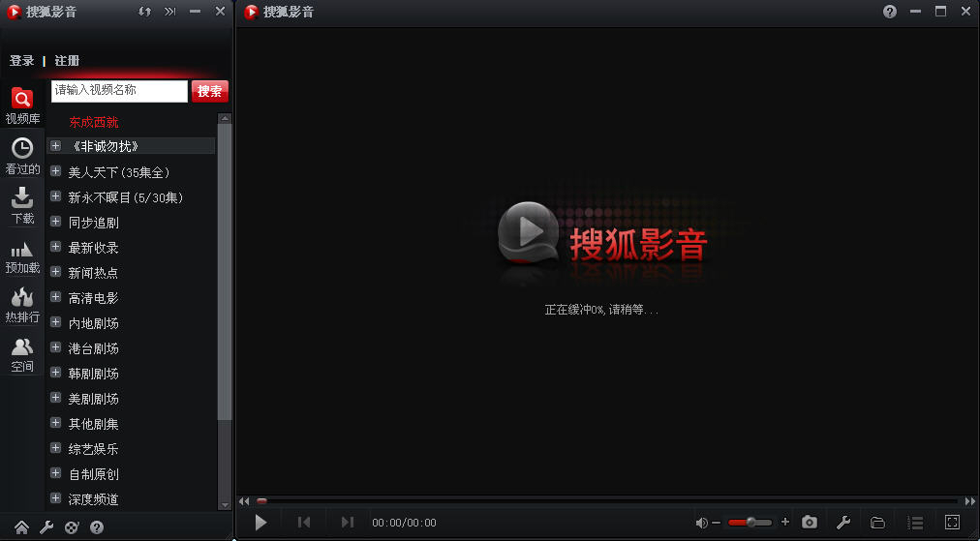Expand the 综艺娱乐 category
The width and height of the screenshot is (980, 541).
pos(55,448)
